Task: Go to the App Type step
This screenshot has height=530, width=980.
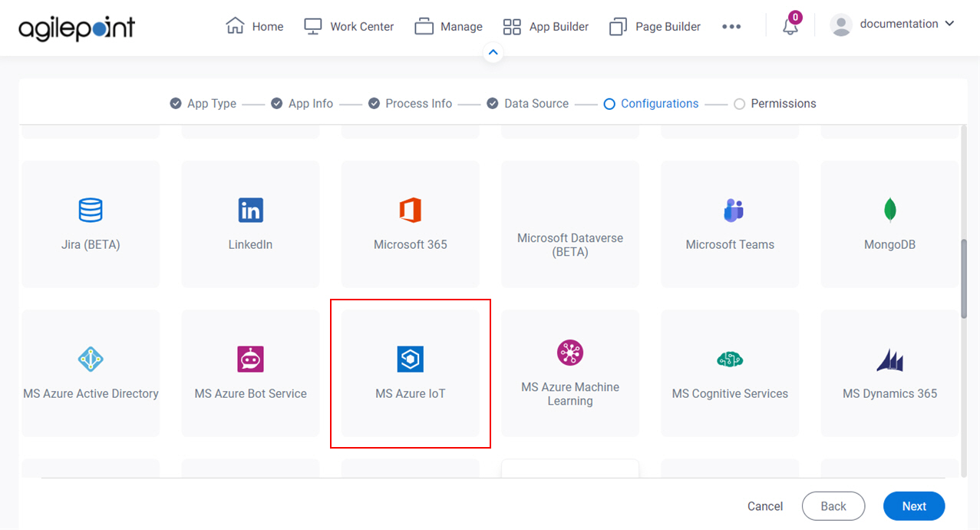Action: tap(203, 104)
